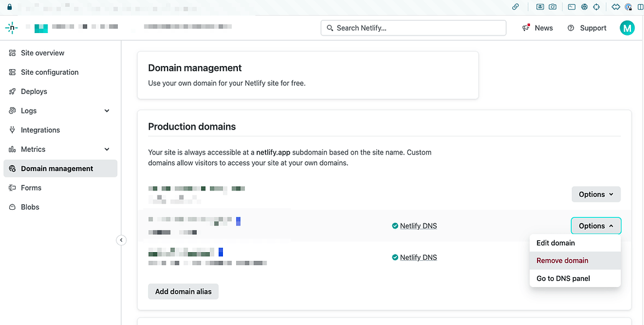Click the Forms icon in sidebar
Screen dimensions: 644x325
(x=12, y=188)
